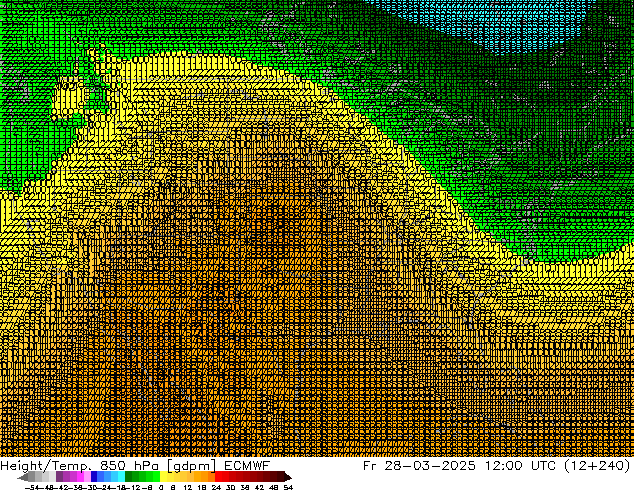Select the blue segment of the temperature legend
This screenshot has width=634, height=490.
98,477
